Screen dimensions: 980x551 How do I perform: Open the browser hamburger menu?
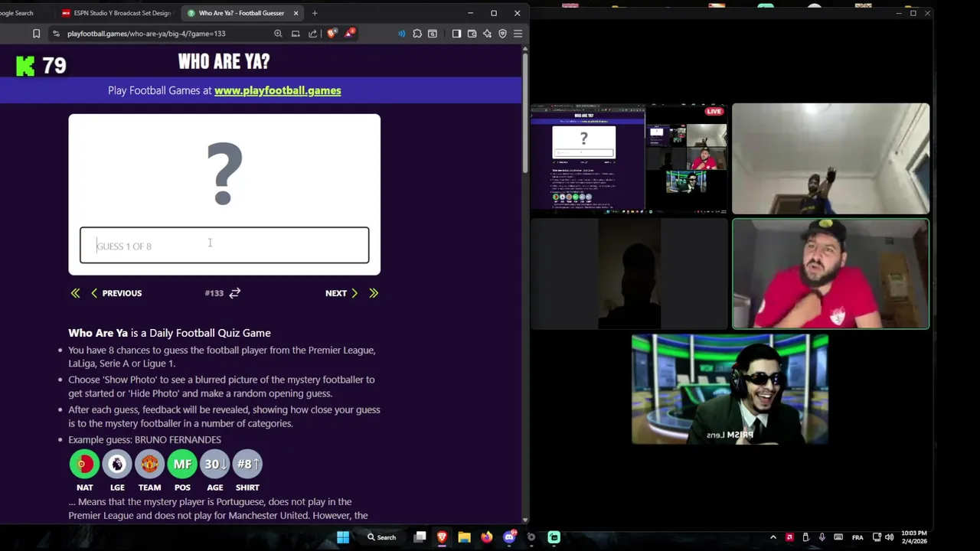[518, 34]
